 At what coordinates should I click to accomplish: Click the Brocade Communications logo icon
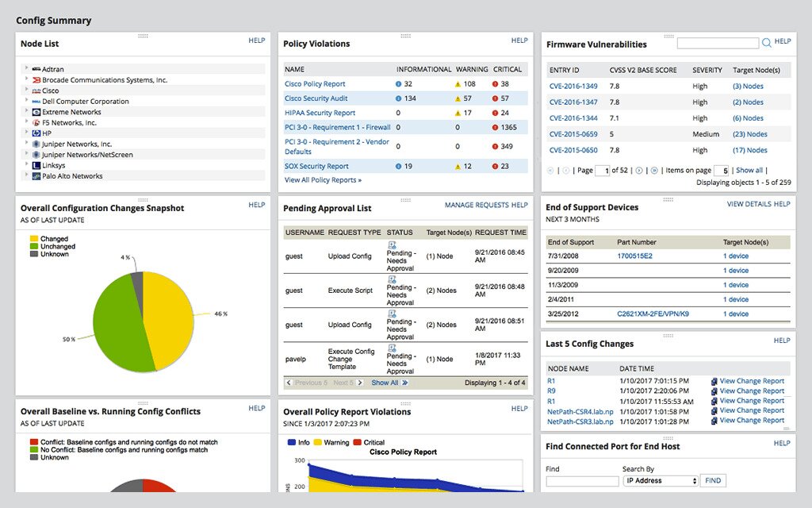[36, 80]
